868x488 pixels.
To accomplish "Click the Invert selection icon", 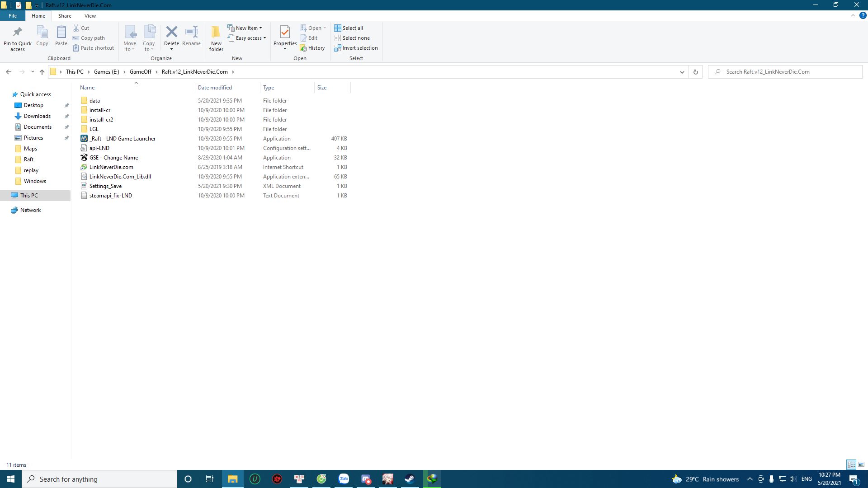I will pos(337,47).
